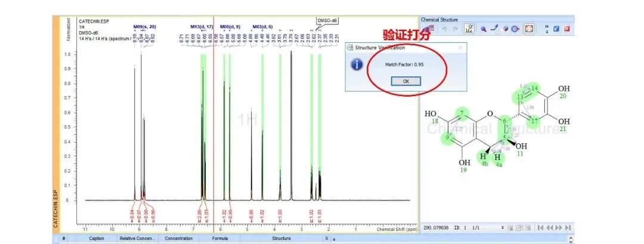The width and height of the screenshot is (644, 244).
Task: Close the Structure Verification dialog
Action: pos(460,48)
